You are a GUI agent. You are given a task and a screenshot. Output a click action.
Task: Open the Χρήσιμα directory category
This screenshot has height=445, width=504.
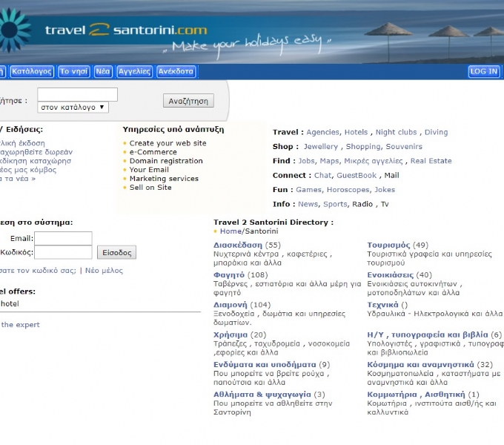[x=231, y=334]
